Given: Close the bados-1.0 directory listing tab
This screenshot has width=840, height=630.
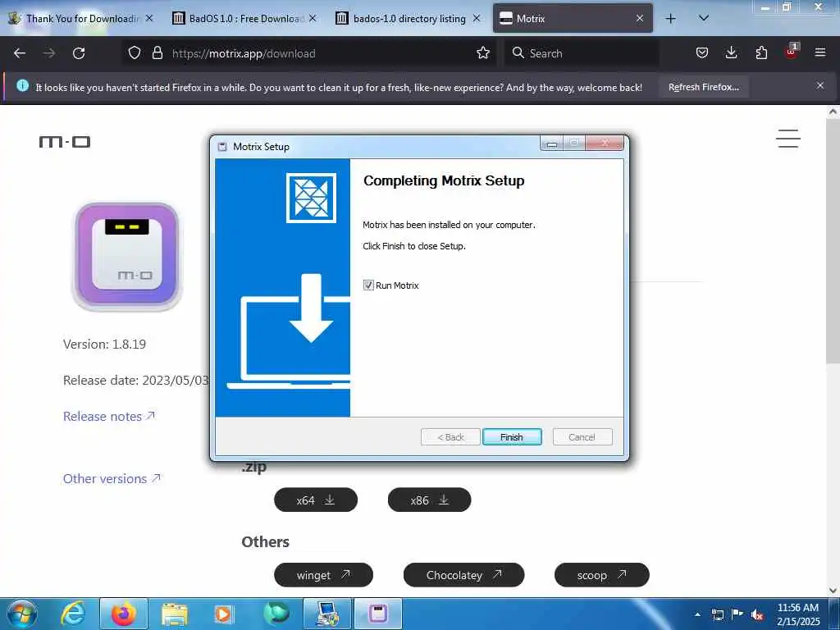Looking at the screenshot, I should (x=477, y=18).
